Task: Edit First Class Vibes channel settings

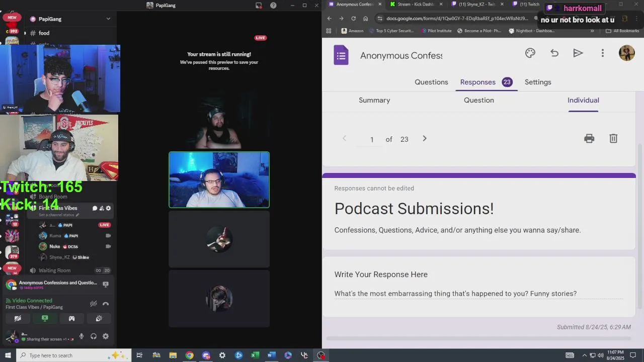Action: [x=108, y=208]
